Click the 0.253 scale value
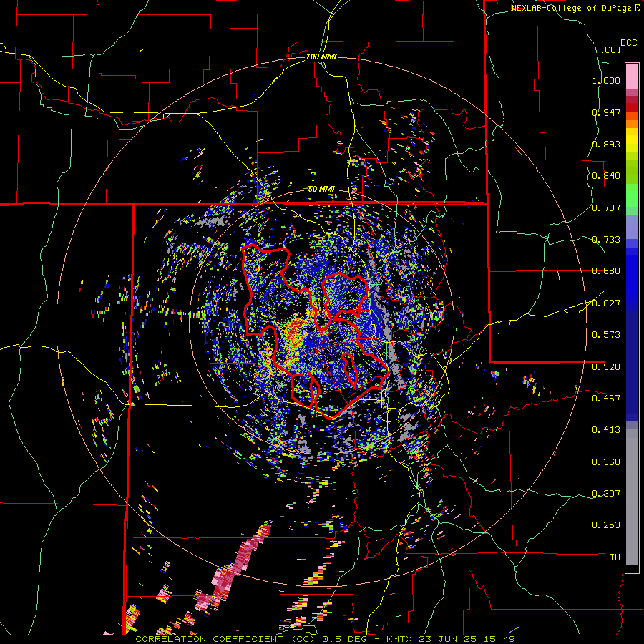The height and width of the screenshot is (644, 644). point(606,525)
